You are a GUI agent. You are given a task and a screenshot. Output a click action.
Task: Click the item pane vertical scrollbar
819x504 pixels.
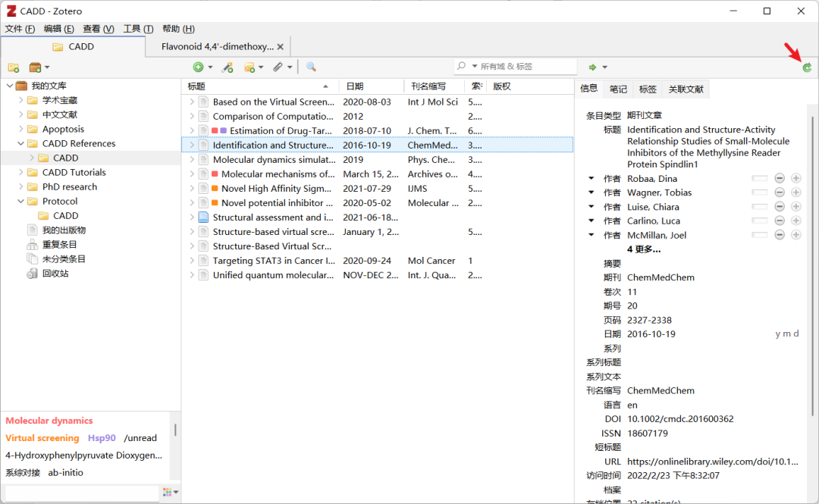tap(813, 266)
